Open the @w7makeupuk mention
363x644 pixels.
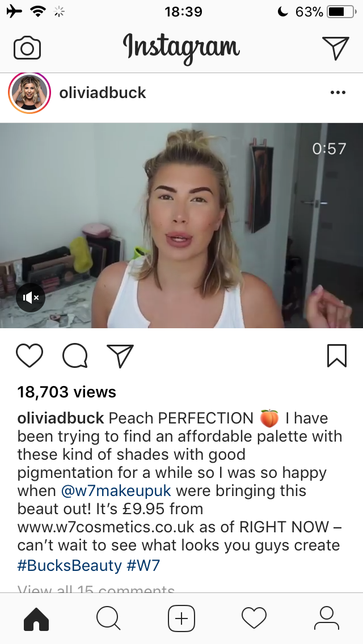116,491
